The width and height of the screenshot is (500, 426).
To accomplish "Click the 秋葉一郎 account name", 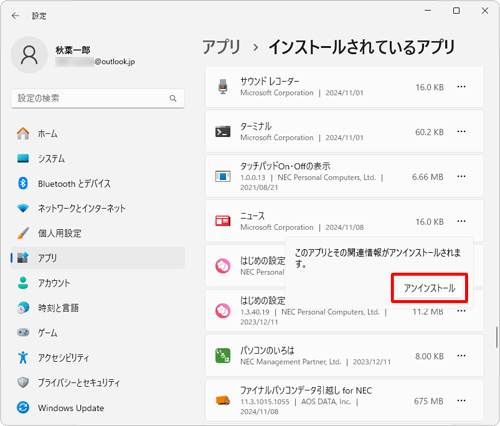I will 73,50.
